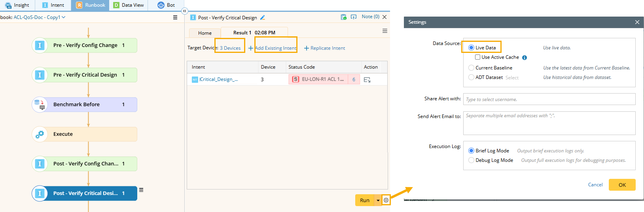Screen dimensions: 644x212
Task: Select the Pre - Verify Config Change node
Action: (85, 45)
